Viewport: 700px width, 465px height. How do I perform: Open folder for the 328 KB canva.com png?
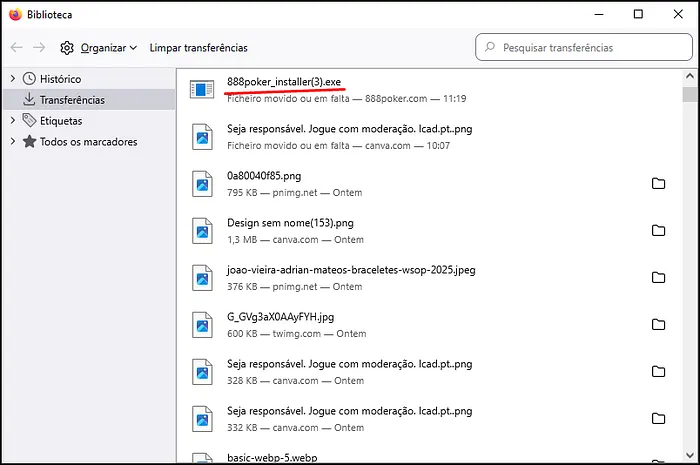658,371
